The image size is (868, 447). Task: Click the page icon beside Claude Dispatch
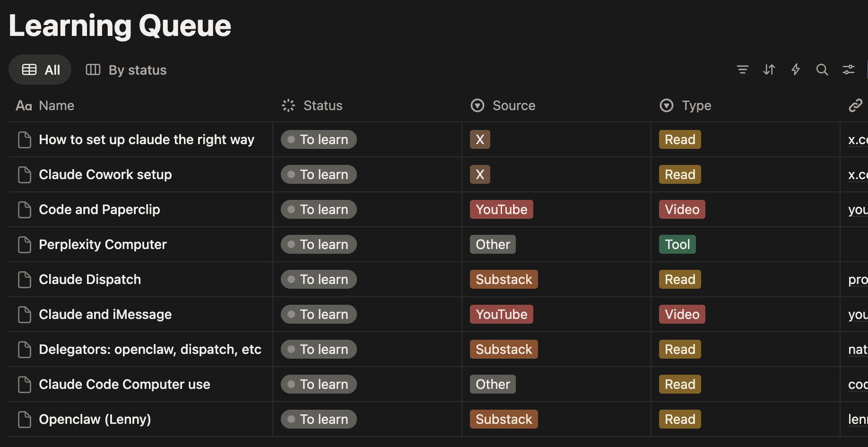(x=25, y=280)
